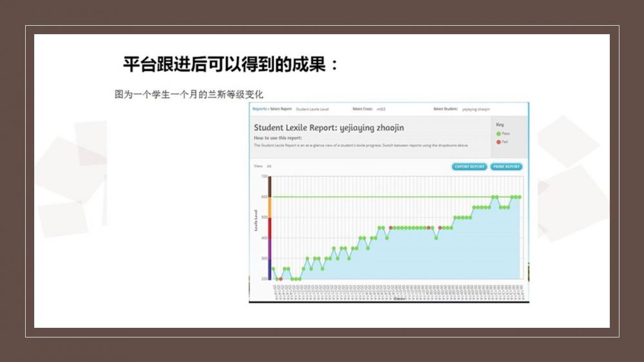Select the final green data point on the chart
The height and width of the screenshot is (362, 644).
pyautogui.click(x=519, y=197)
